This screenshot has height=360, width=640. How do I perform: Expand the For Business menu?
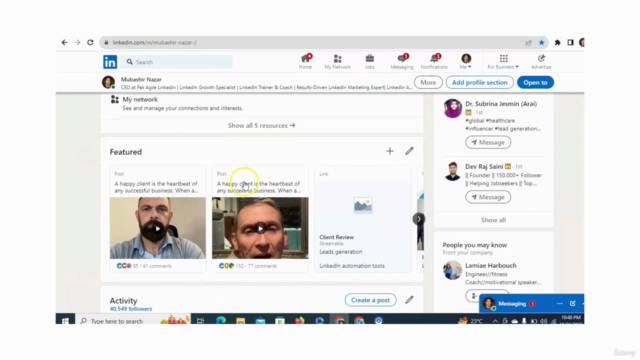click(x=503, y=62)
